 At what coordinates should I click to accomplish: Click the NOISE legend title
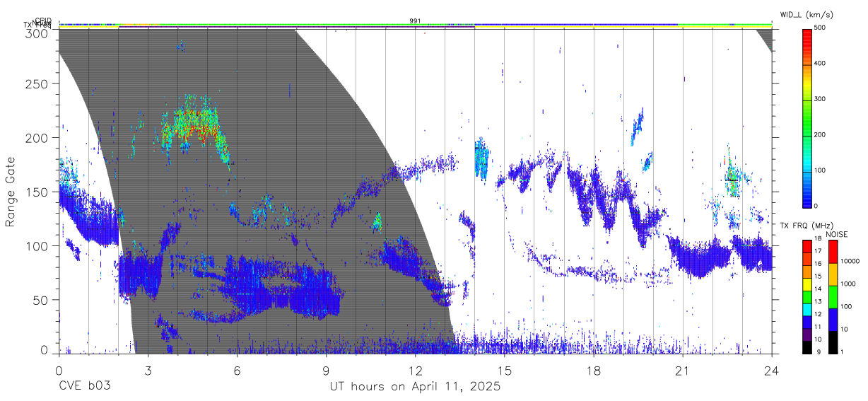coord(838,234)
